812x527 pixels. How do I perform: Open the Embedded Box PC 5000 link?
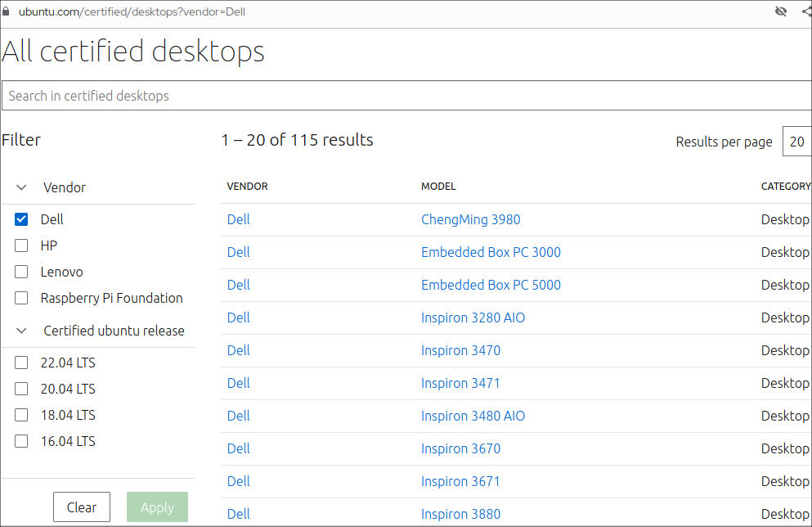click(x=491, y=285)
